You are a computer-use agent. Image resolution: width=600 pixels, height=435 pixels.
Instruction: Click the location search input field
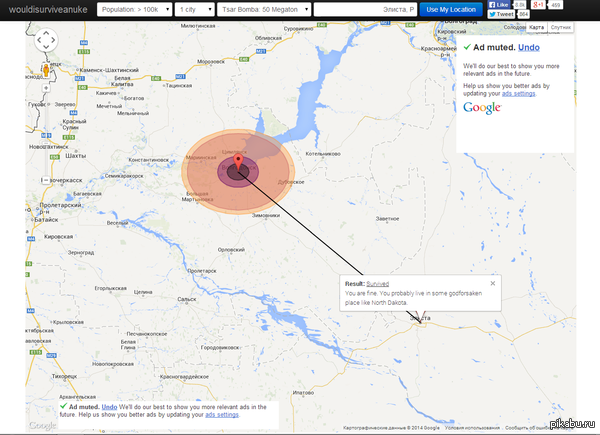(364, 9)
